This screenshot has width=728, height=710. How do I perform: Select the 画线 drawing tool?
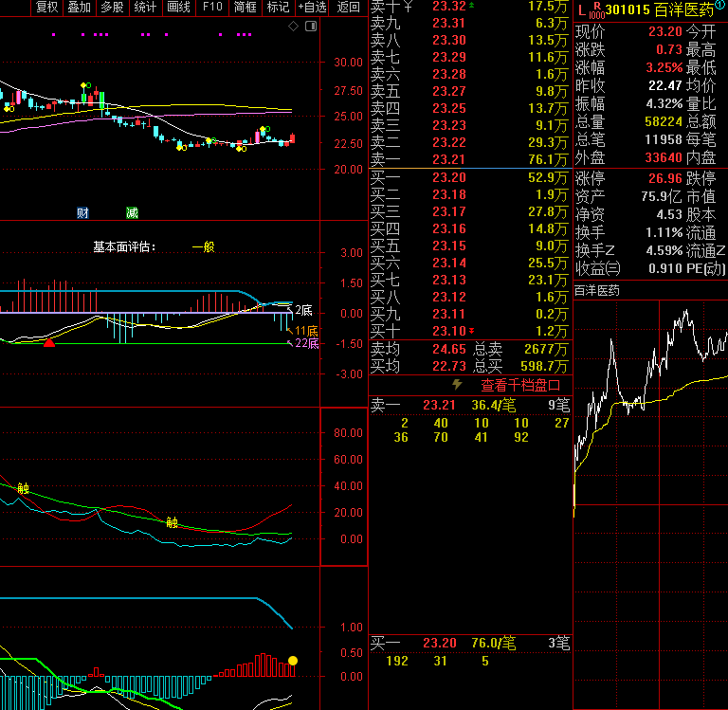[178, 7]
